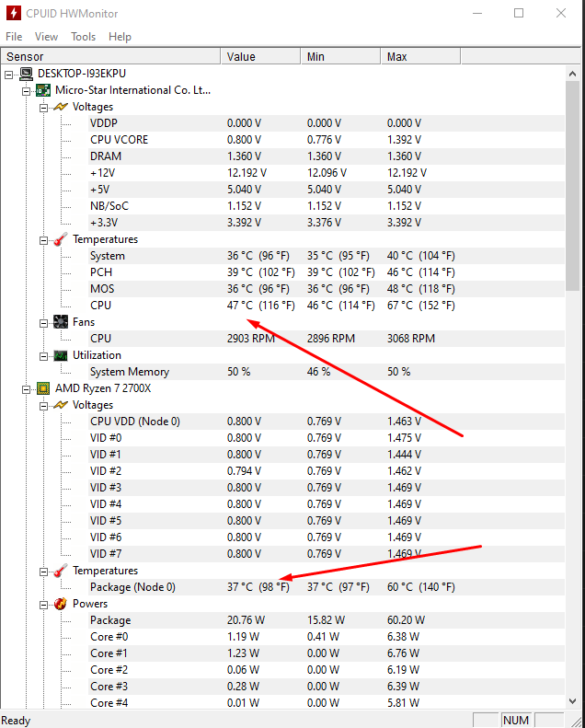Click the 1.475 V max value
This screenshot has height=728, width=585.
click(404, 438)
